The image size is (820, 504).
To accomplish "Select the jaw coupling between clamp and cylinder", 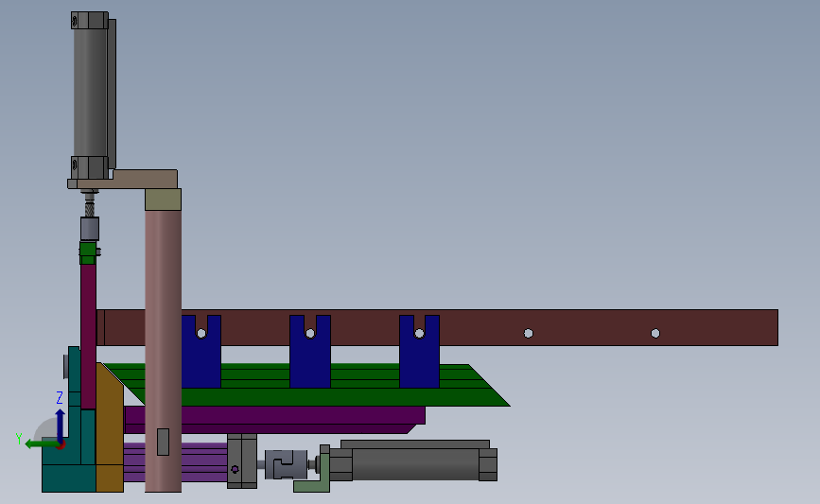I will 286,464.
